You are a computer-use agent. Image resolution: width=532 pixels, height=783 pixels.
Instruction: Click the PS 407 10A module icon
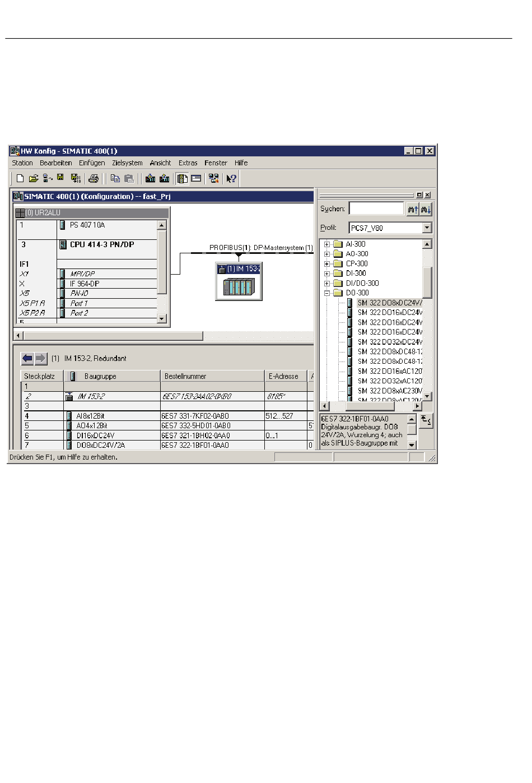point(62,225)
